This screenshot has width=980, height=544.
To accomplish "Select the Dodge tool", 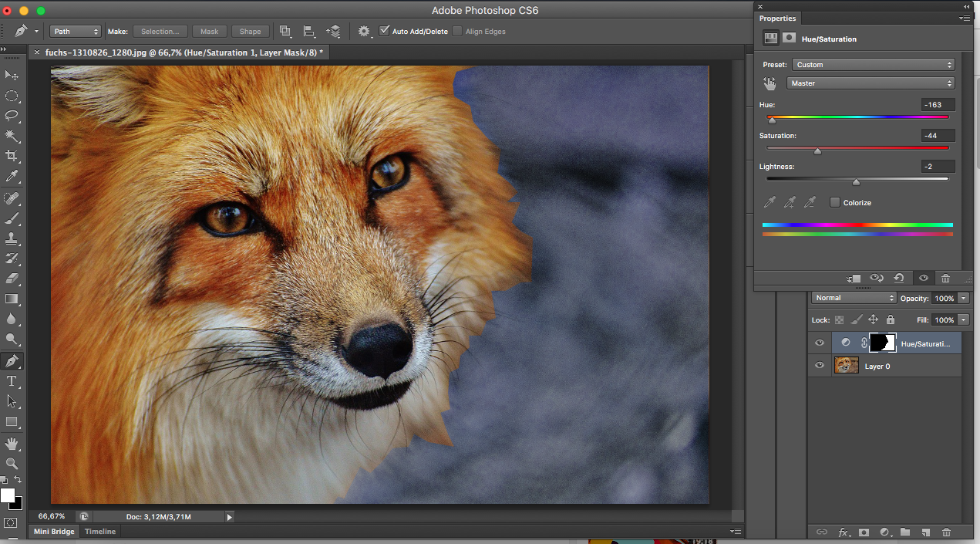I will pos(12,339).
